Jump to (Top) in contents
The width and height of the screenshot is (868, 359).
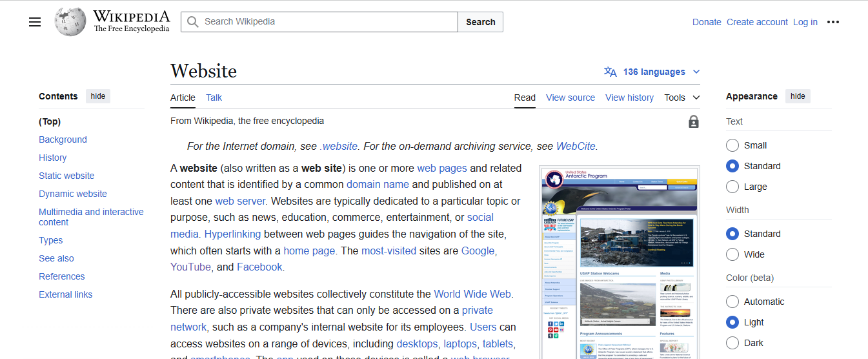point(50,121)
